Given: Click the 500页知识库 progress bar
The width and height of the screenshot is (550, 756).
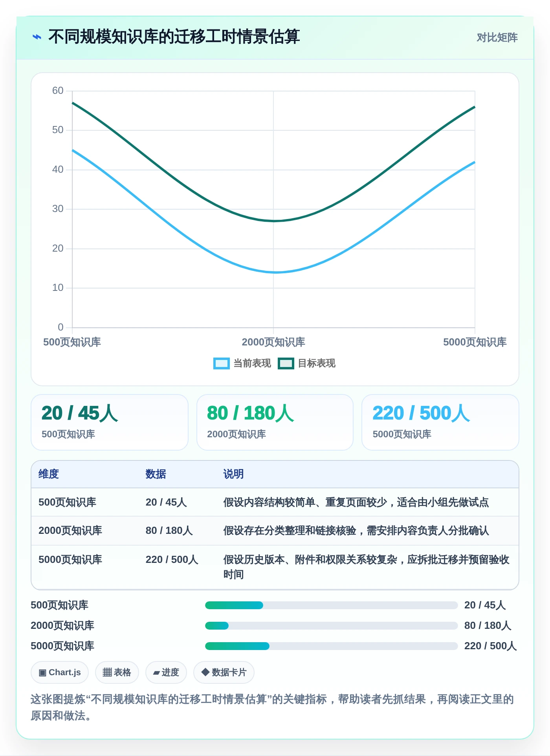Looking at the screenshot, I should point(332,605).
